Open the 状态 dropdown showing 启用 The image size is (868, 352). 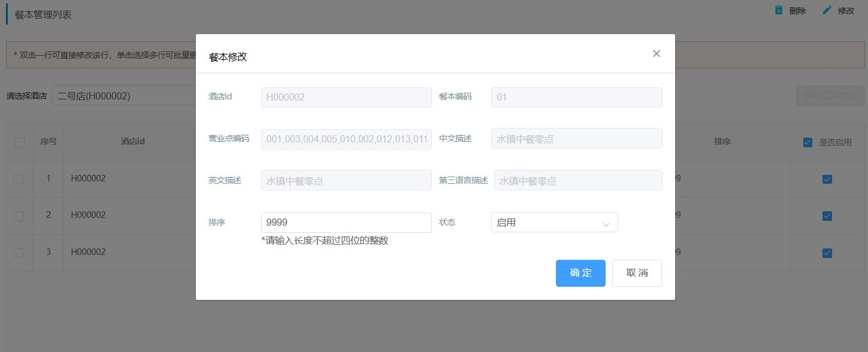point(554,222)
